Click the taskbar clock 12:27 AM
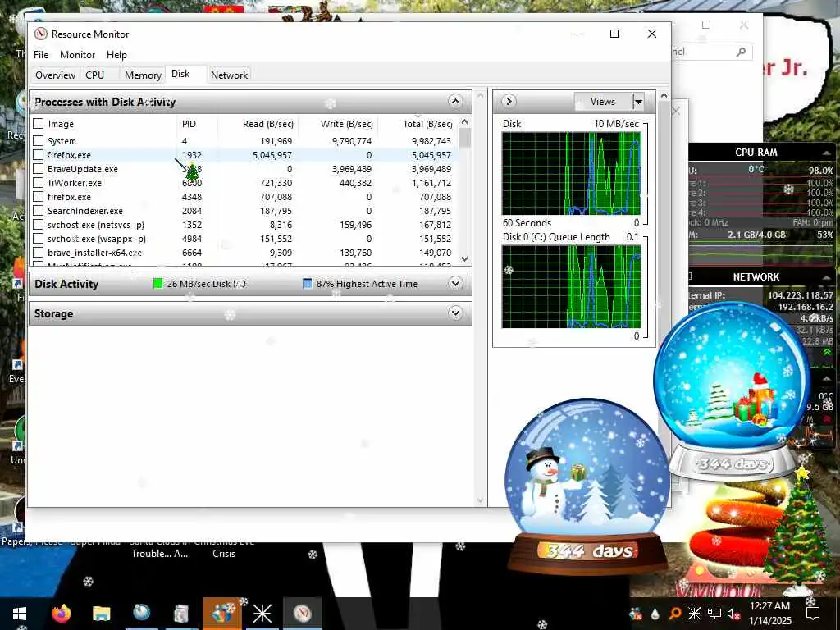 (769, 606)
